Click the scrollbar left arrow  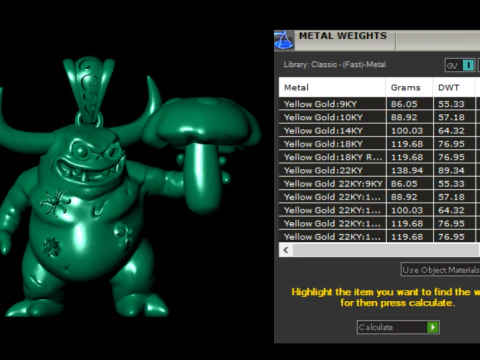286,250
